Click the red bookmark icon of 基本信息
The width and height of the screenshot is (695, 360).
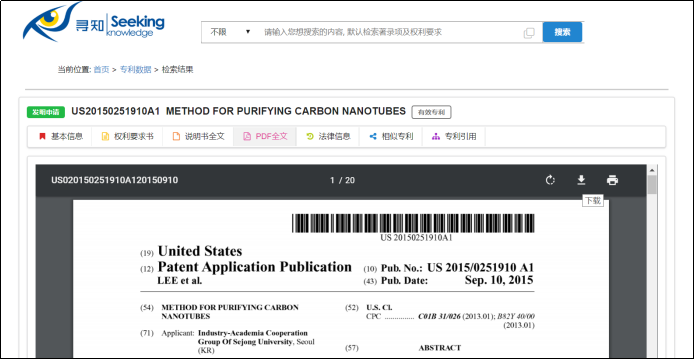[x=43, y=136]
